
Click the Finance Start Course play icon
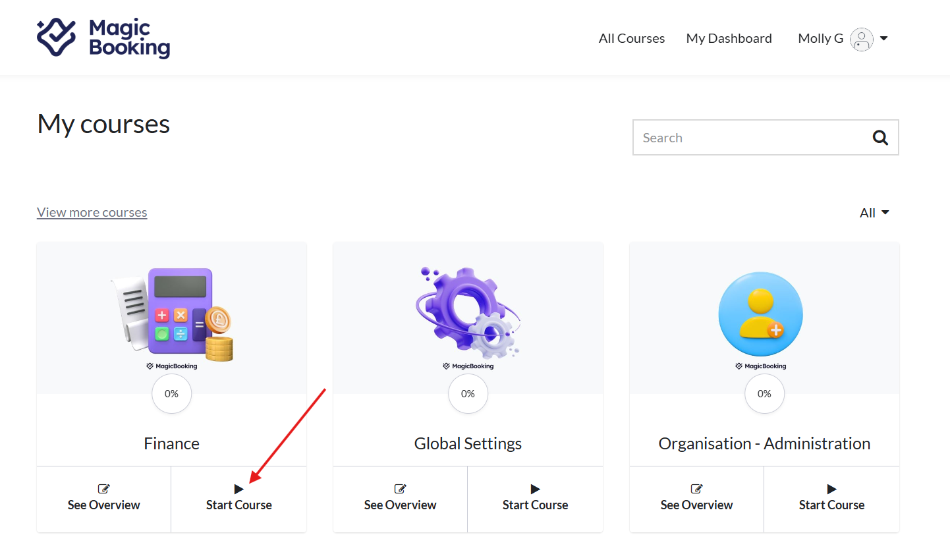click(x=238, y=489)
